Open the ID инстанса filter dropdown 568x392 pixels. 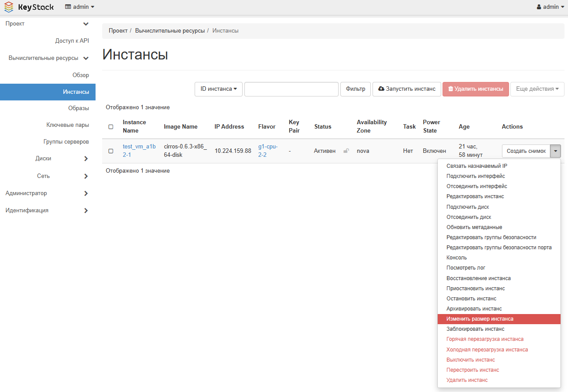[218, 89]
